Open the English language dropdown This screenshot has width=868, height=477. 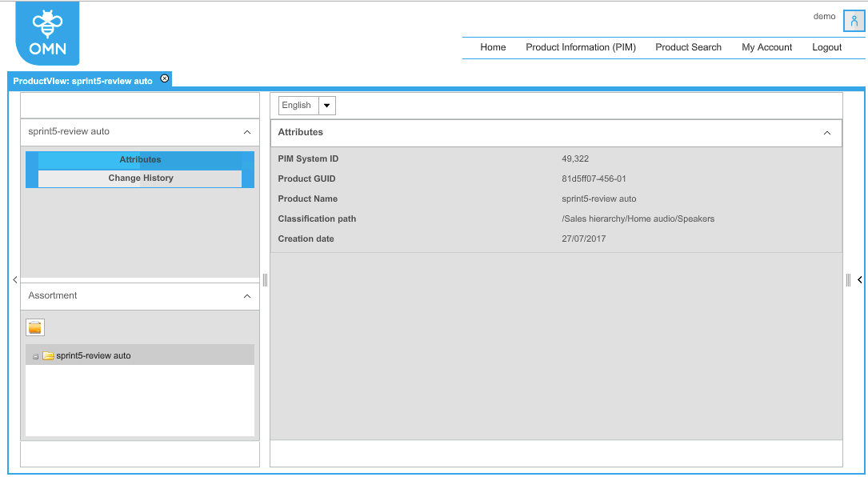coord(326,105)
